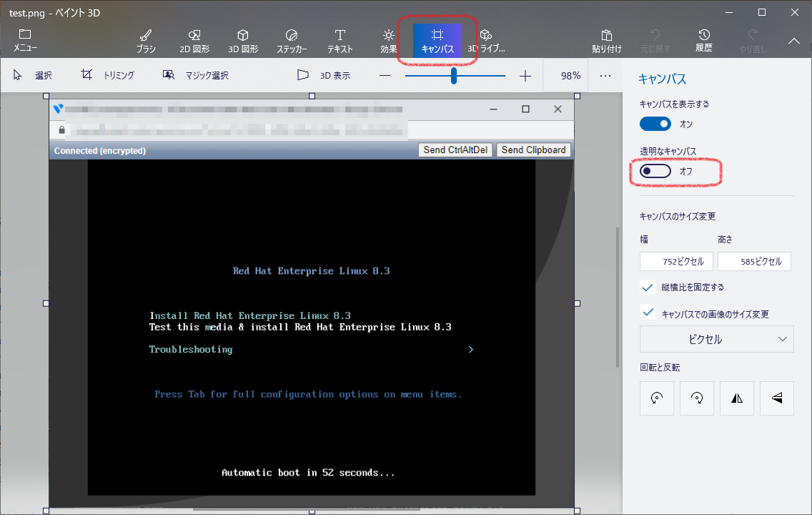This screenshot has width=812, height=515.
Task: Open the メニュー folder menu
Action: [25, 40]
